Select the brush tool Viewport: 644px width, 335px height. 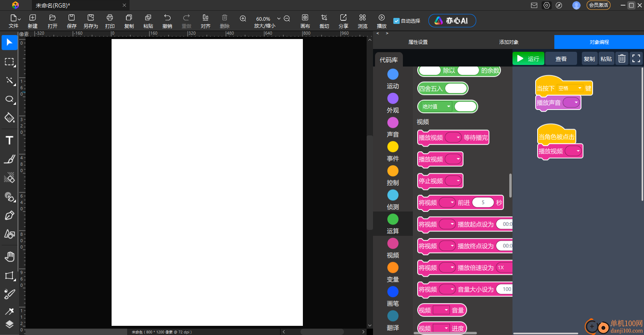pyautogui.click(x=10, y=159)
